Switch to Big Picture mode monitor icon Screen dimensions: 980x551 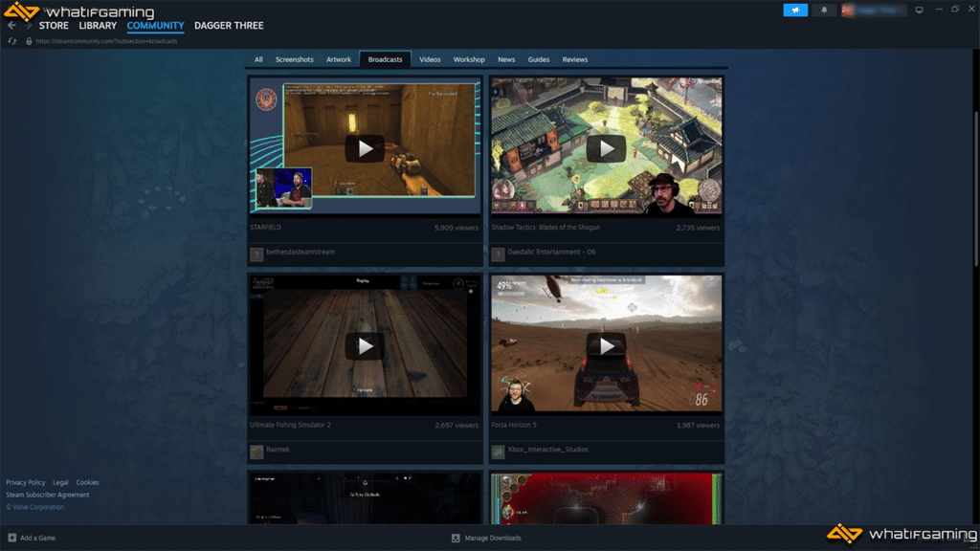[919, 11]
